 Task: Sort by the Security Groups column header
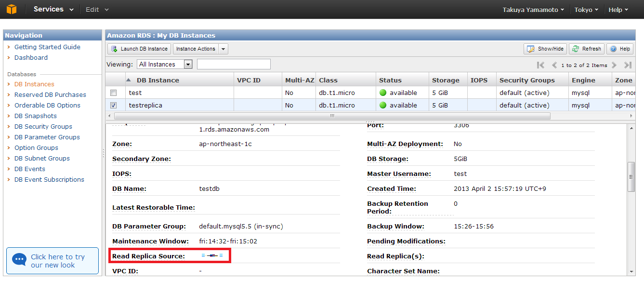[x=532, y=80]
